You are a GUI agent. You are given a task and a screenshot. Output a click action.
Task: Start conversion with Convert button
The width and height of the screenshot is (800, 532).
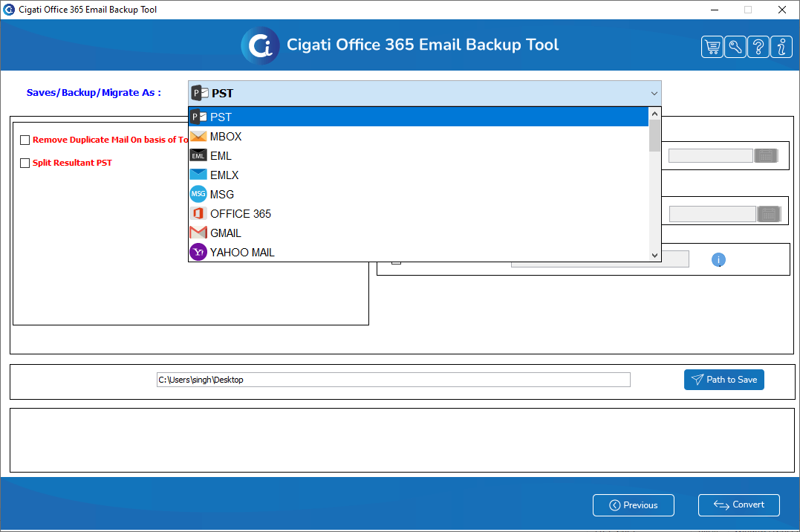[x=739, y=505]
